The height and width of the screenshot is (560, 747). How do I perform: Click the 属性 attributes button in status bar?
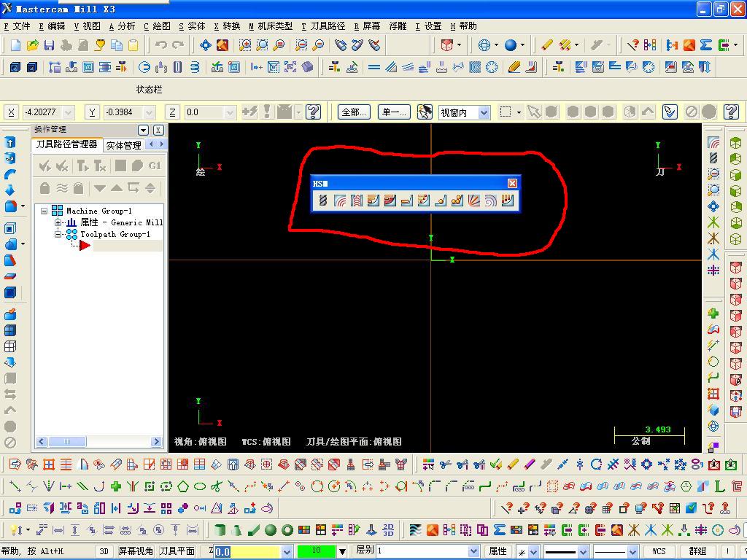click(498, 551)
